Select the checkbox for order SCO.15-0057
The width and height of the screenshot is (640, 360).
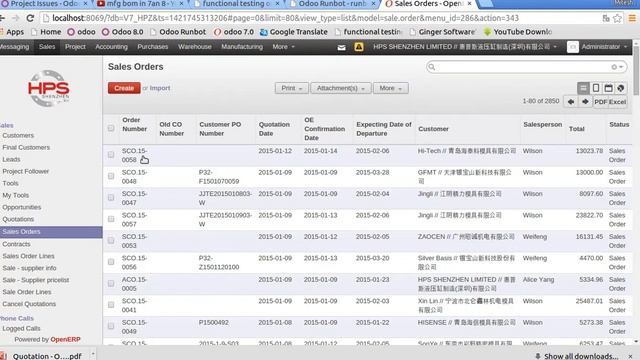(x=111, y=219)
